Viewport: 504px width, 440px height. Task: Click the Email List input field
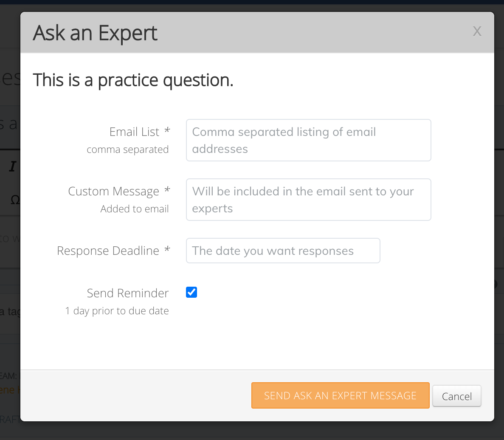point(308,140)
